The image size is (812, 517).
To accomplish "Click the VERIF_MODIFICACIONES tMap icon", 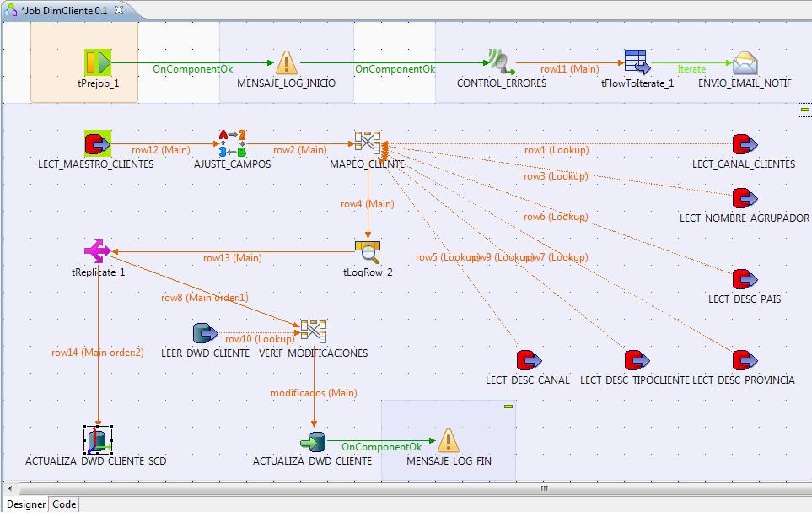I will pos(314,332).
